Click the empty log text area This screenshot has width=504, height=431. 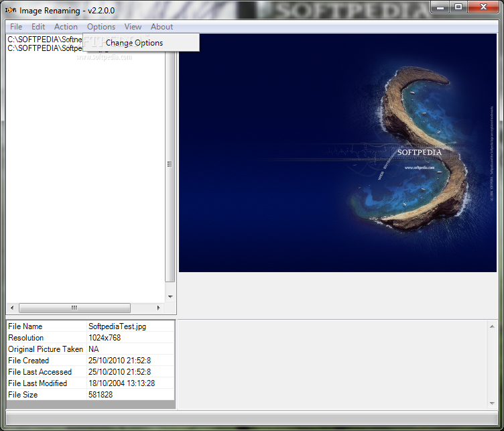(332, 365)
